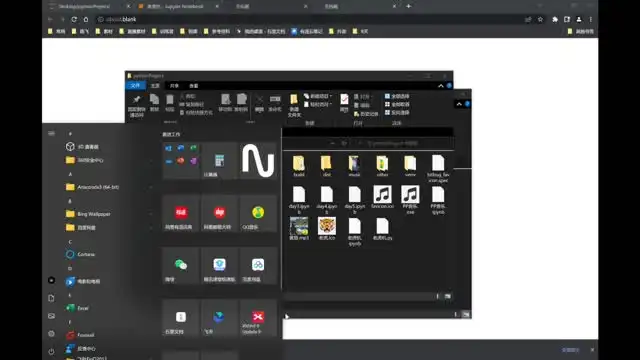Click the Delete icon in ribbon
Viewport: 640px width, 360px height.
coord(259,103)
